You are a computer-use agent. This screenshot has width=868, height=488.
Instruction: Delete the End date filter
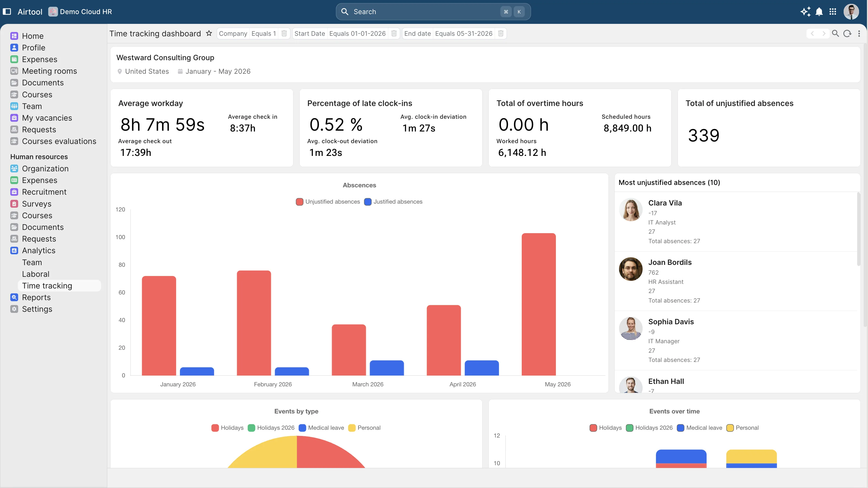pyautogui.click(x=501, y=33)
